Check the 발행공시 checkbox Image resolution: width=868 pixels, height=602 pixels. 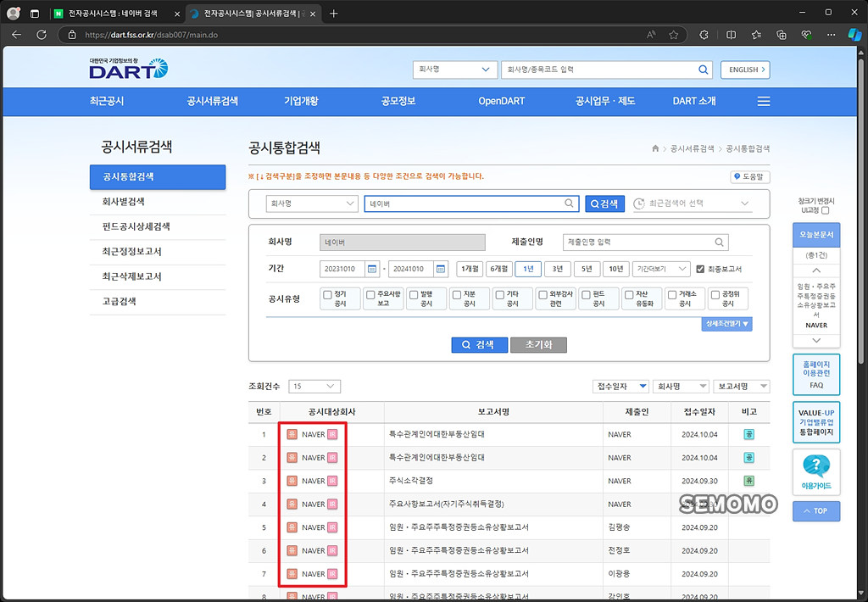pos(414,295)
